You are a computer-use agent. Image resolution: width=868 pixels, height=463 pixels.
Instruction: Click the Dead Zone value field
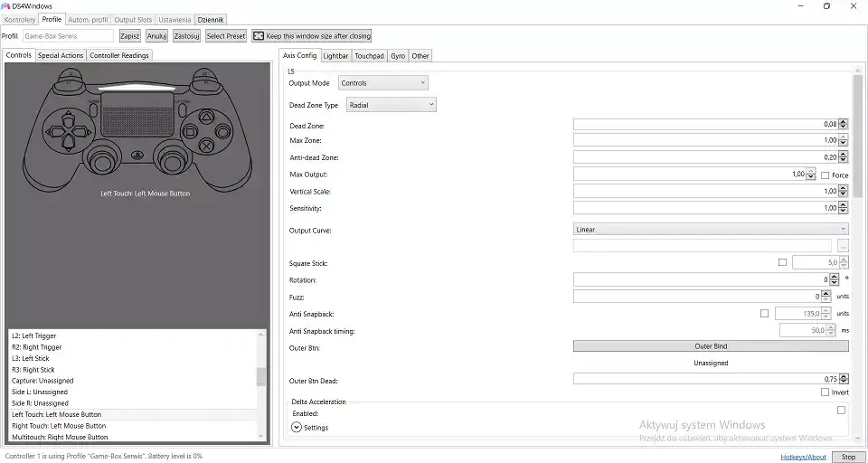706,124
